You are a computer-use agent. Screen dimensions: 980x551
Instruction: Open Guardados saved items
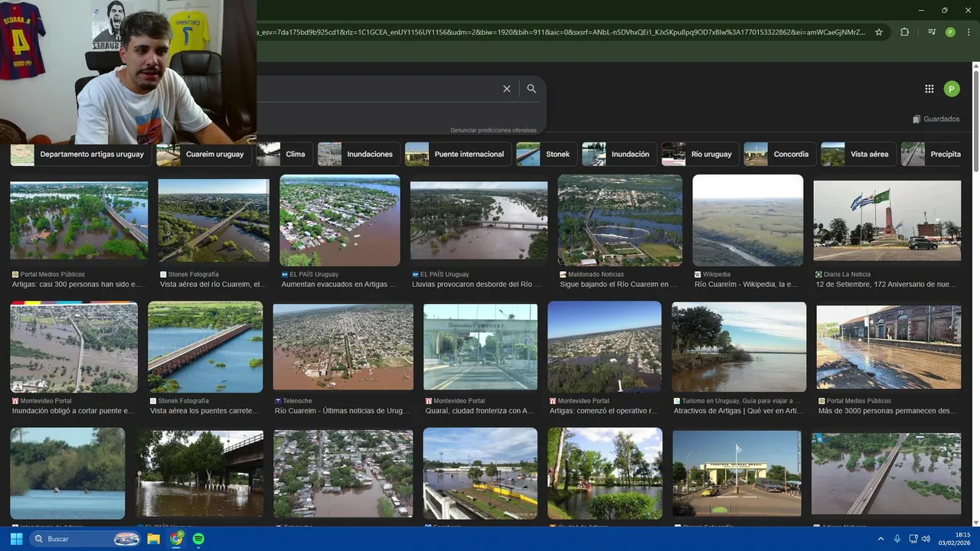click(936, 119)
